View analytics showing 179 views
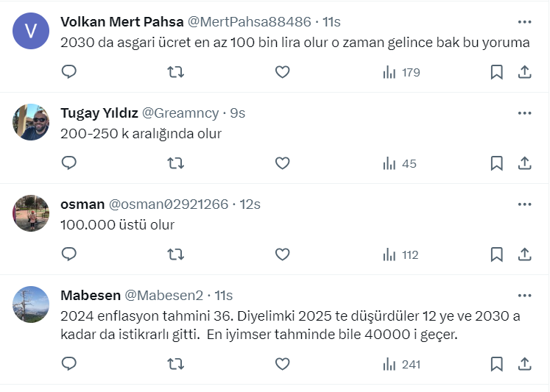The height and width of the screenshot is (392, 550). coord(401,72)
